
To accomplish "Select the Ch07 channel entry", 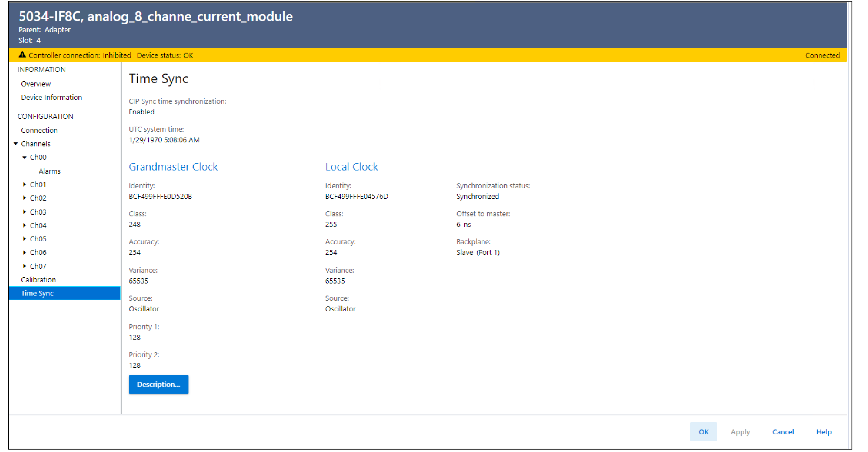I will click(38, 266).
